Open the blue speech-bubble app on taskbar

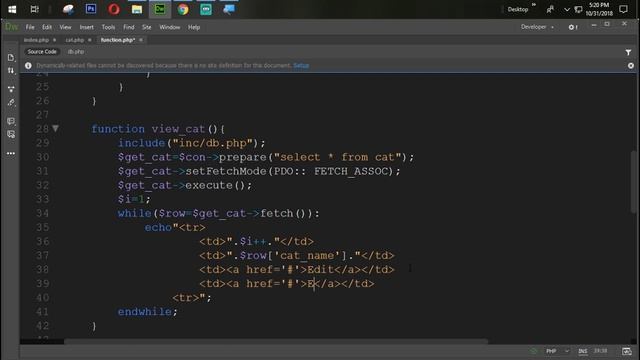[229, 9]
